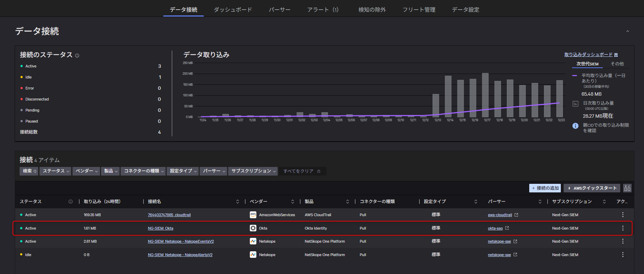Open the column settings icon beside AWSクイックスタート
Screen dimensions: 644x274
(x=627, y=188)
